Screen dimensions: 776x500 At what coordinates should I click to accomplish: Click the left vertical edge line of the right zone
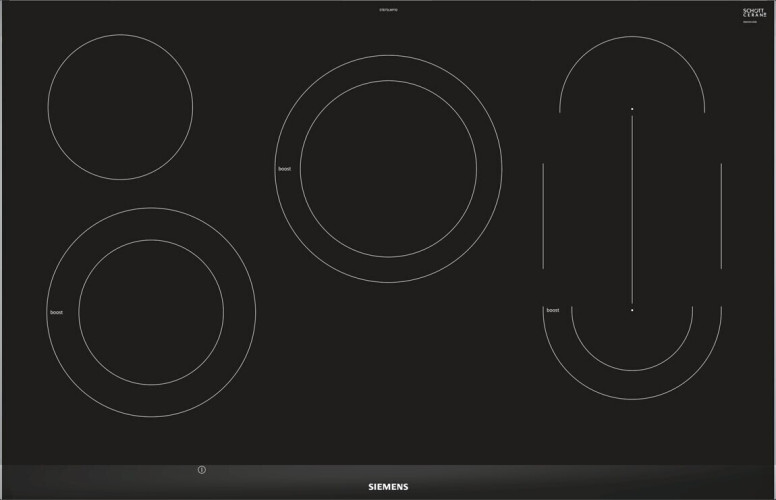(543, 215)
